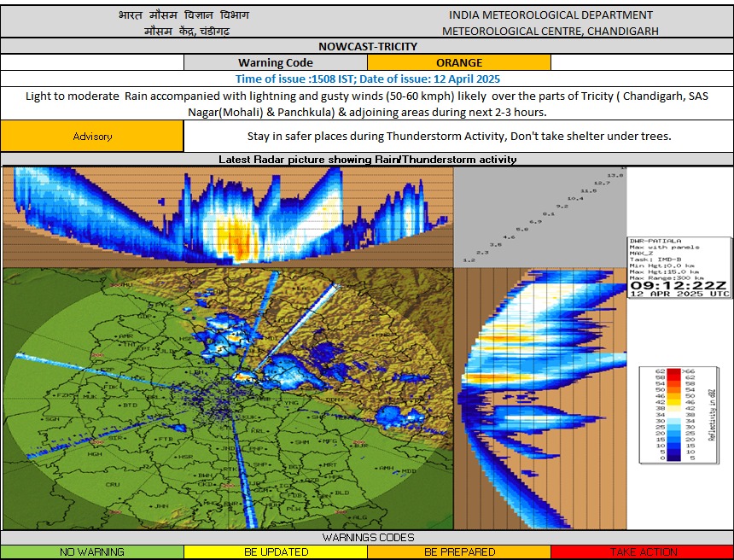Click the BTD station label on map

(130, 405)
